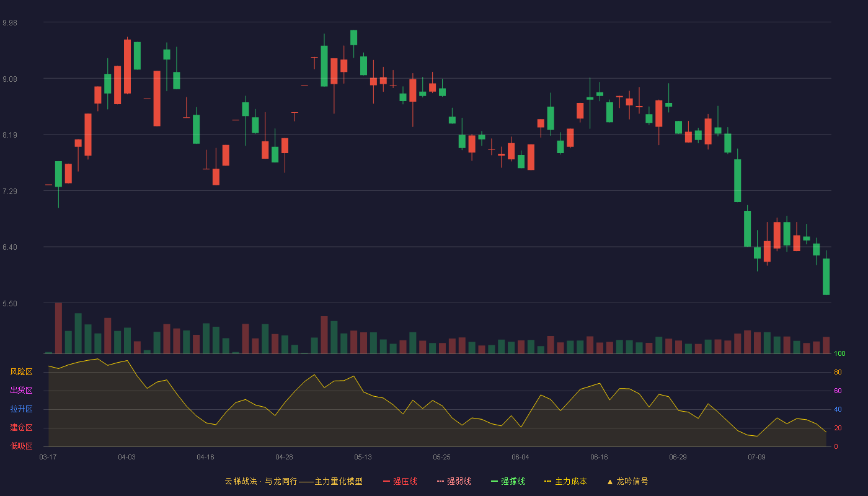Click the 风险区 zone label

(21, 372)
